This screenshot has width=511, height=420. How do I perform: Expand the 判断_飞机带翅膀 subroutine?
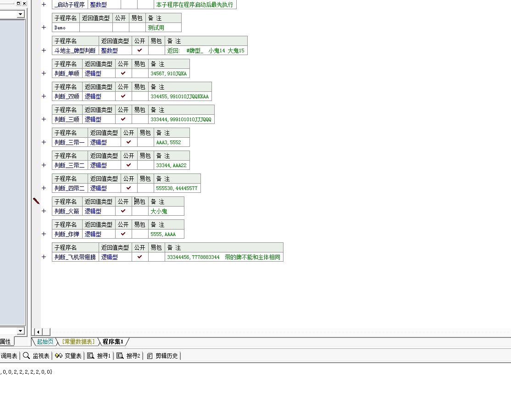44,257
